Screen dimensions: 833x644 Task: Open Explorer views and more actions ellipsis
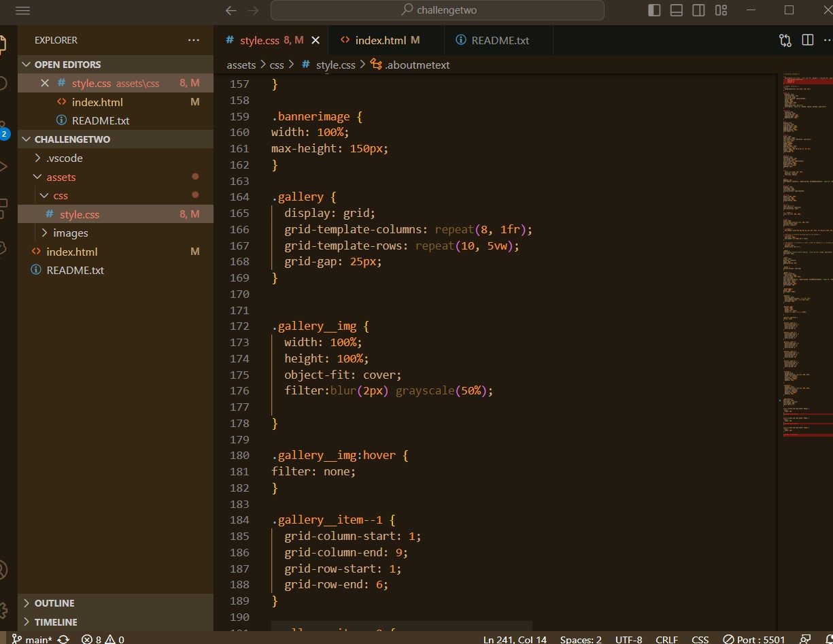point(194,40)
